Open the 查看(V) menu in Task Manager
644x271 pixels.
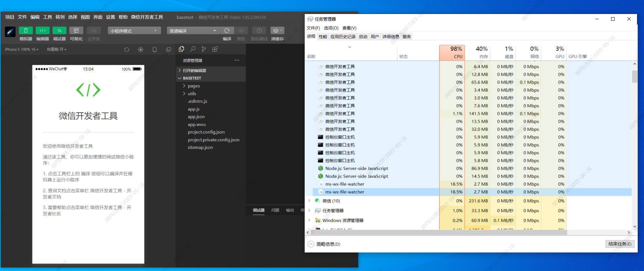pyautogui.click(x=349, y=28)
